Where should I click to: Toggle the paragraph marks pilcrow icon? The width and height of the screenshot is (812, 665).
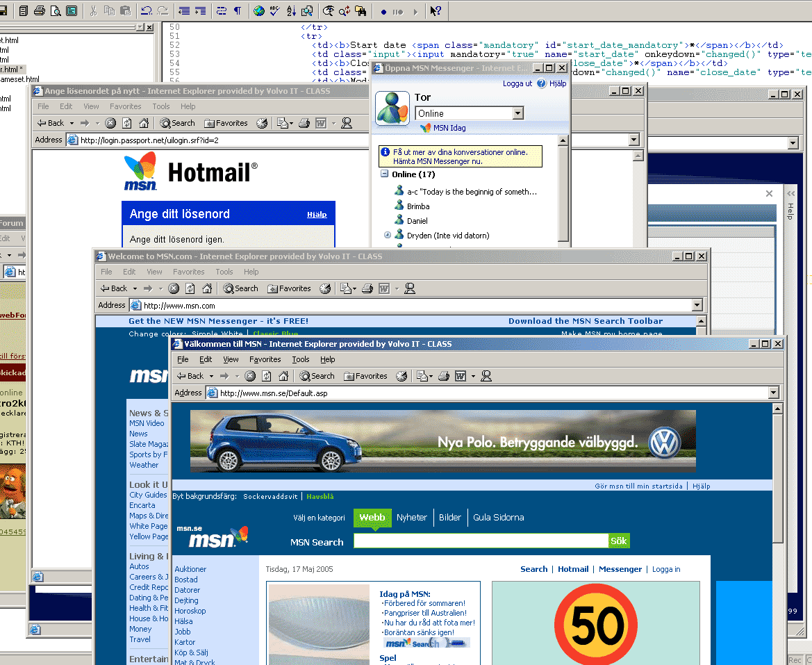238,10
